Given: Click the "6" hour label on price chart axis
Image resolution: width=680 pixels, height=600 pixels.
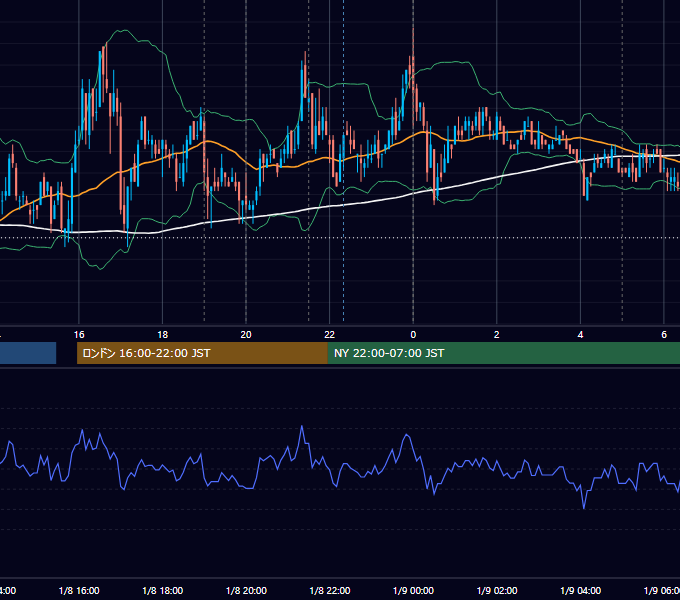Looking at the screenshot, I should [664, 335].
